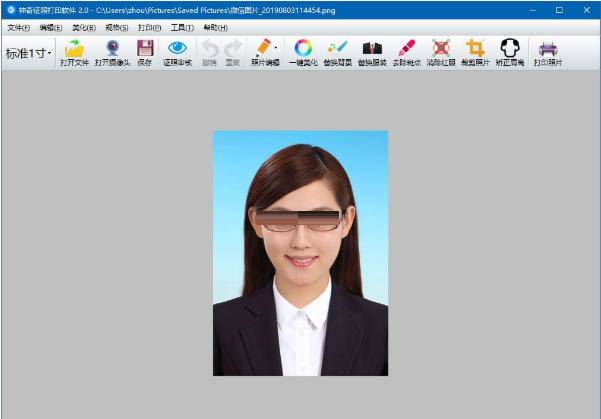Open the 美化(B) menu

[84, 27]
